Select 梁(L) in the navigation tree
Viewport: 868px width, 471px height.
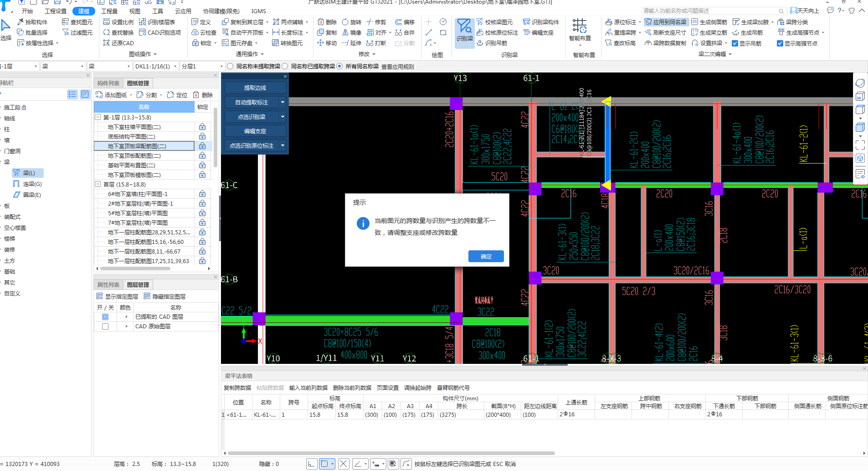click(x=28, y=173)
